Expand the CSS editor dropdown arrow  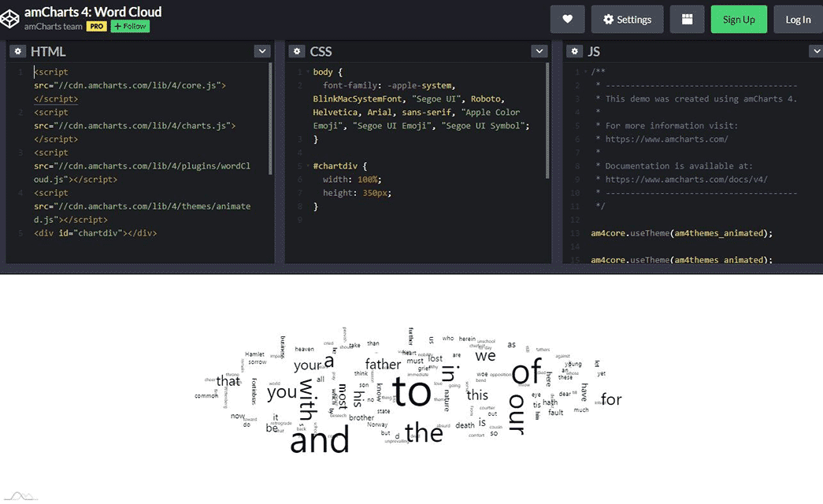coord(539,51)
